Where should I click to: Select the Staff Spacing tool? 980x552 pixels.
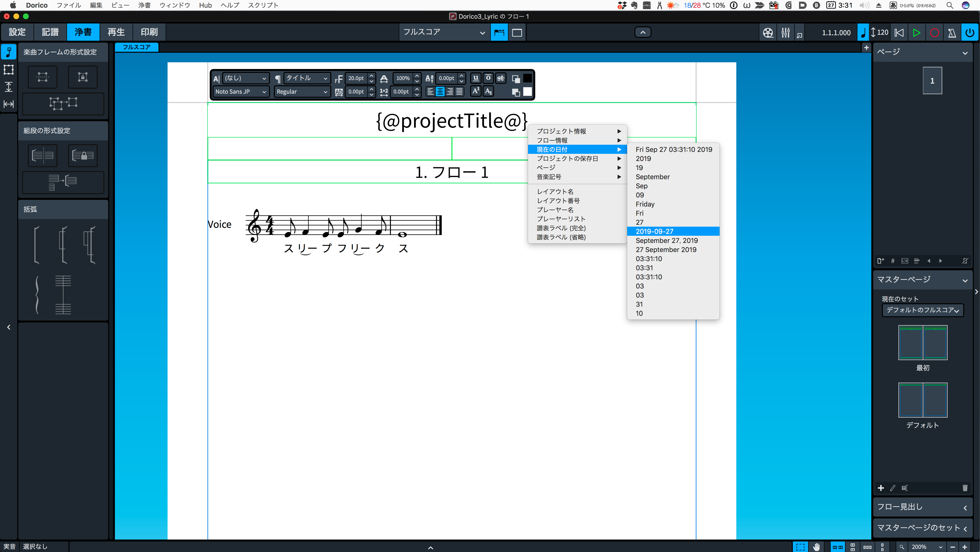(8, 87)
